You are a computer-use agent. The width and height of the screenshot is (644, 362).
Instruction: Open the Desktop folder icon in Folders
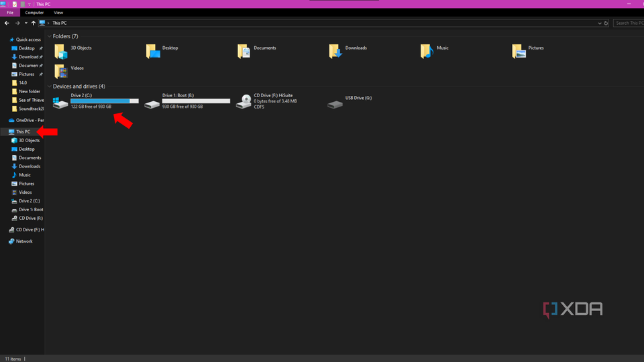(x=153, y=52)
